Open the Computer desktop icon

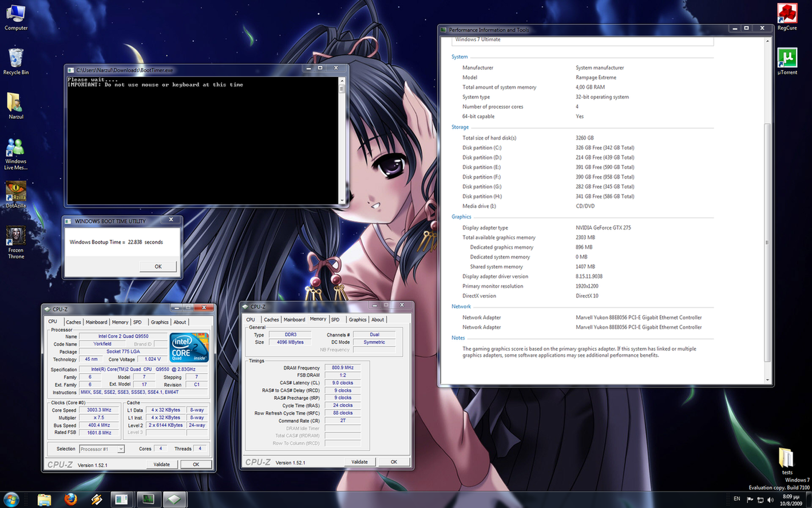(16, 17)
